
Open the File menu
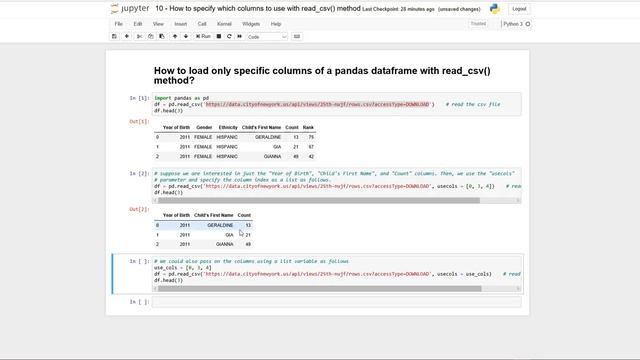click(x=118, y=24)
